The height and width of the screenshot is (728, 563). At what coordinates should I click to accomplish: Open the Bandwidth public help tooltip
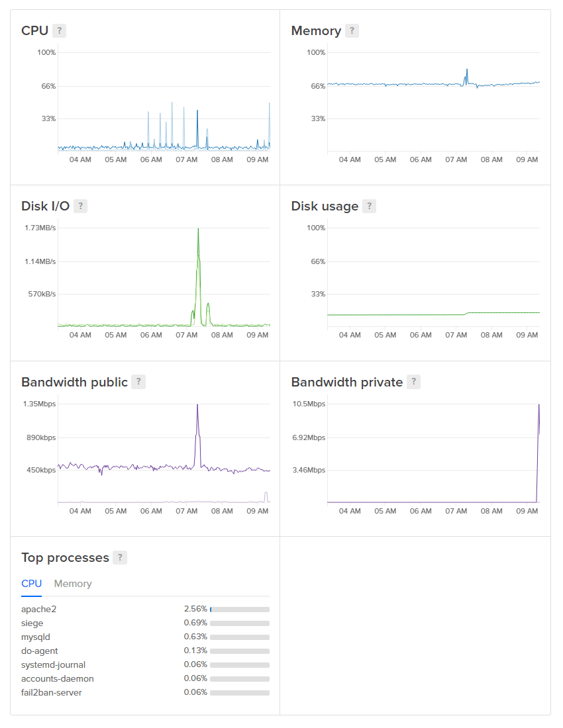coord(138,381)
